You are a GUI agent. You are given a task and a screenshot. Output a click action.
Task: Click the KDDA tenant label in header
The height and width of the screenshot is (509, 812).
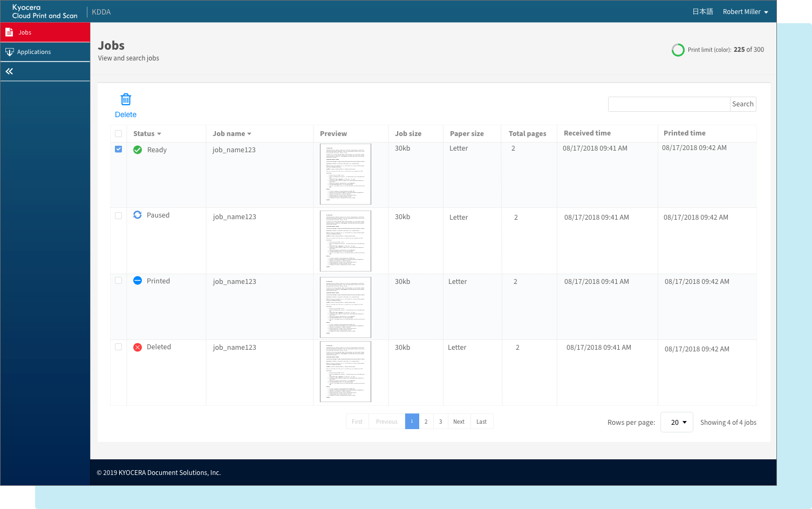click(101, 12)
